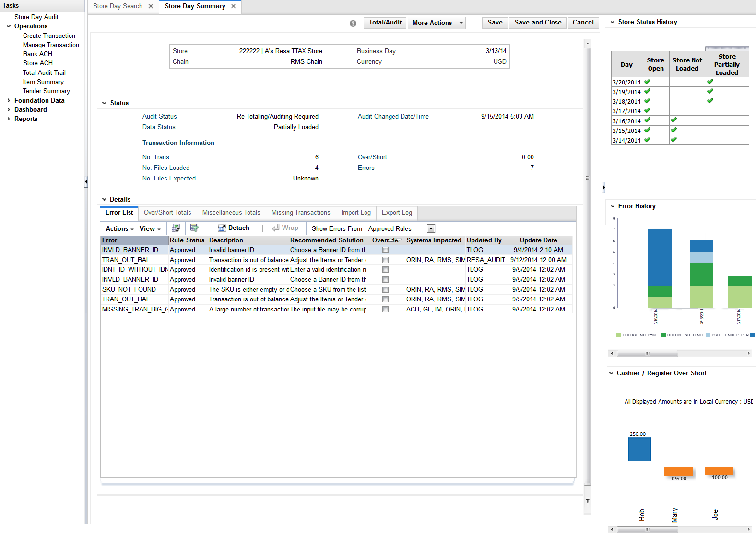756x539 pixels.
Task: Open the Missing Transactions tab
Action: click(x=301, y=213)
